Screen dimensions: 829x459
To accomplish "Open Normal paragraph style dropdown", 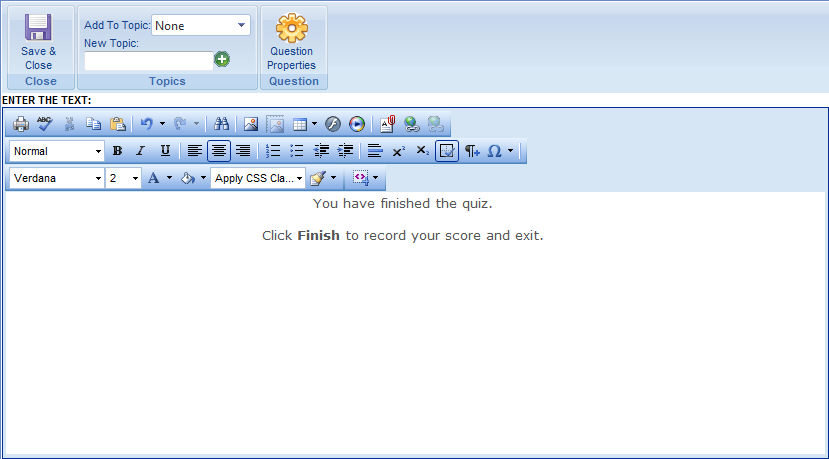I will click(x=57, y=151).
